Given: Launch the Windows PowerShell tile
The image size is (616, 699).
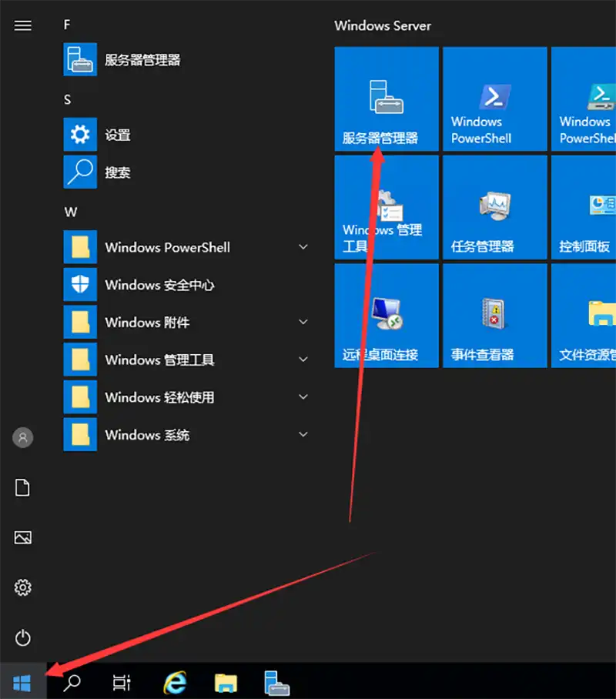Looking at the screenshot, I should pyautogui.click(x=494, y=99).
